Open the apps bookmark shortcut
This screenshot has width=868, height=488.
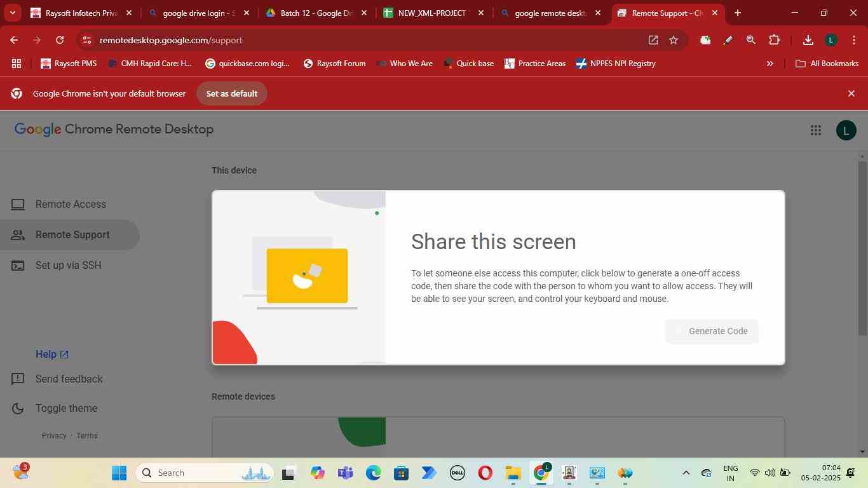[x=17, y=64]
